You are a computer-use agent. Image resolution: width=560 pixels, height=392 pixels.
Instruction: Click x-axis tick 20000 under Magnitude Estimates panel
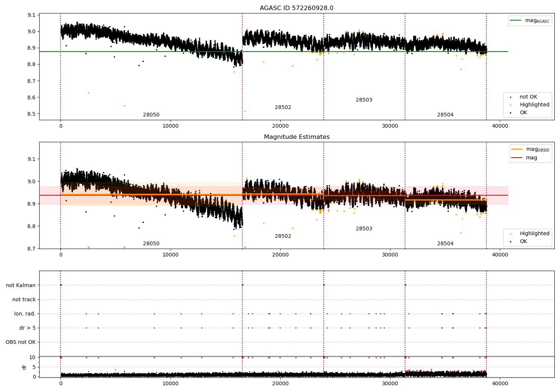point(280,255)
